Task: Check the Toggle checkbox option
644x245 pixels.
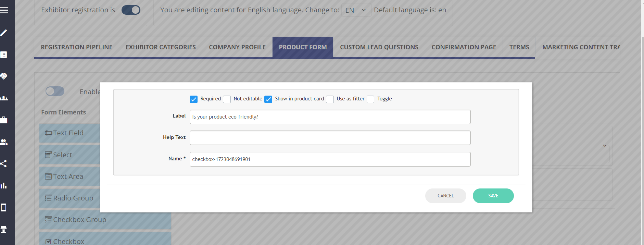Action: click(x=370, y=99)
